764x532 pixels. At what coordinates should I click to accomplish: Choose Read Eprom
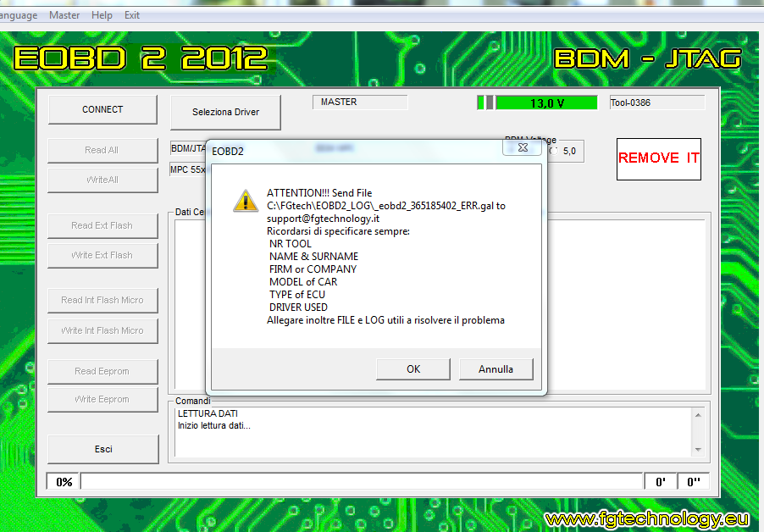tap(102, 372)
